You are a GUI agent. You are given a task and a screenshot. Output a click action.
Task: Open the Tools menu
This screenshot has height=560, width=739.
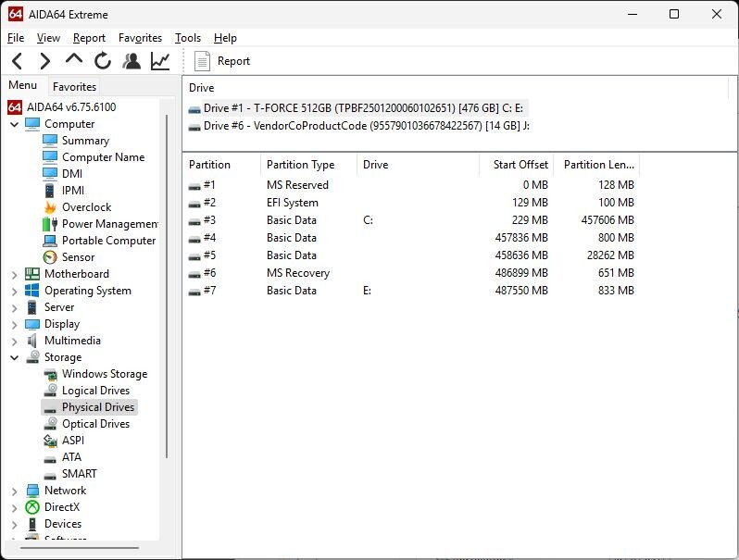pos(187,38)
